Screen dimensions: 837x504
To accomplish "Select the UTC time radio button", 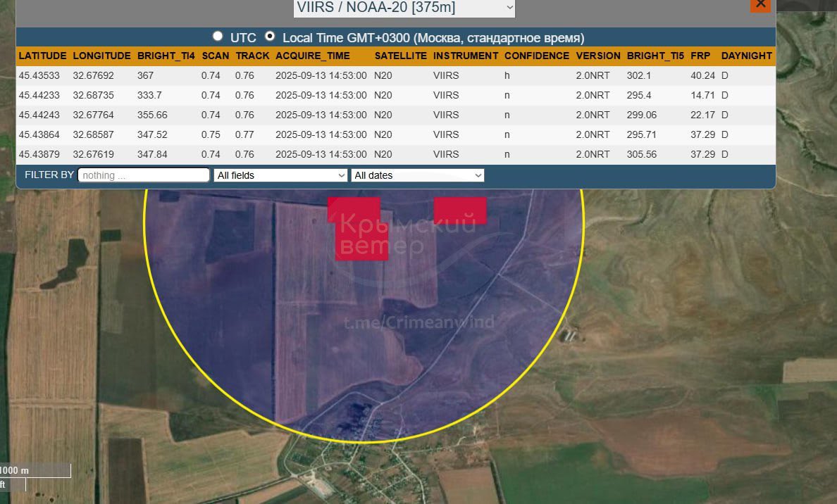I will [217, 37].
